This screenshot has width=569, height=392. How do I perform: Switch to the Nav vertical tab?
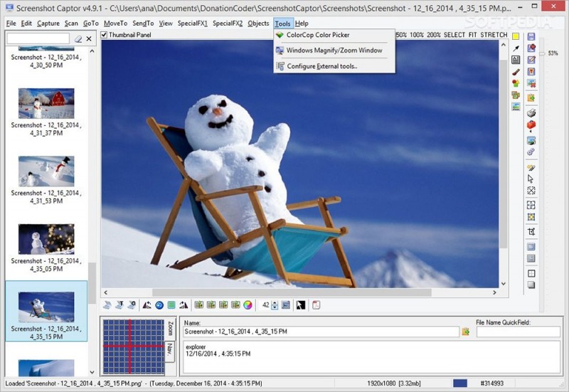170,351
